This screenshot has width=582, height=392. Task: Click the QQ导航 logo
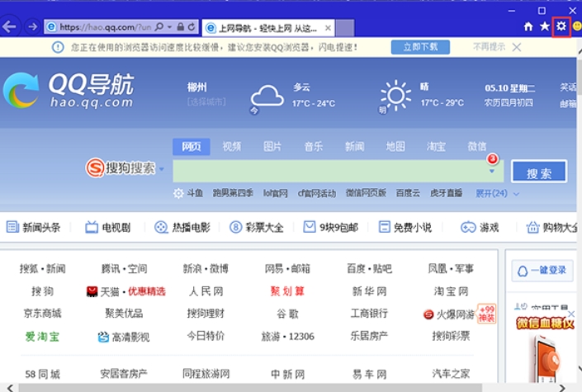coord(69,90)
